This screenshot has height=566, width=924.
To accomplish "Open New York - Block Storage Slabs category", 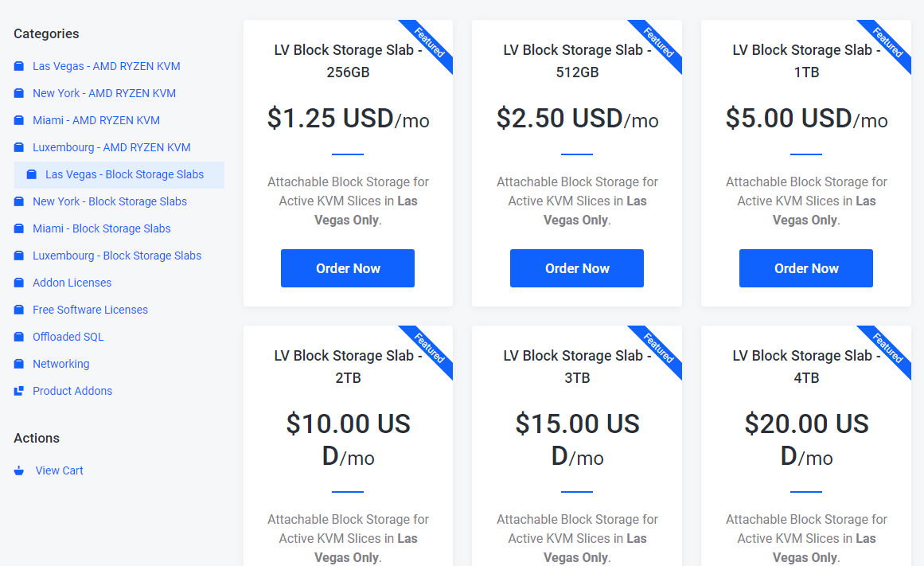I will (x=110, y=201).
